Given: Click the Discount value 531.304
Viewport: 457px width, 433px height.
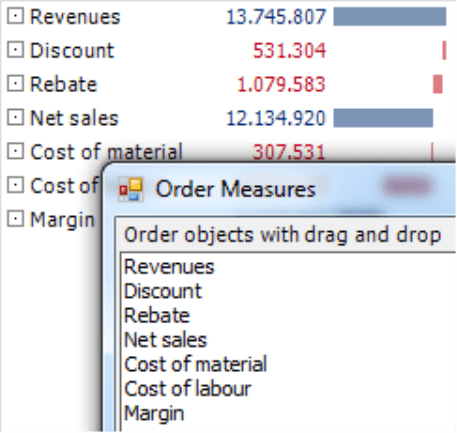Looking at the screenshot, I should click(x=289, y=51).
